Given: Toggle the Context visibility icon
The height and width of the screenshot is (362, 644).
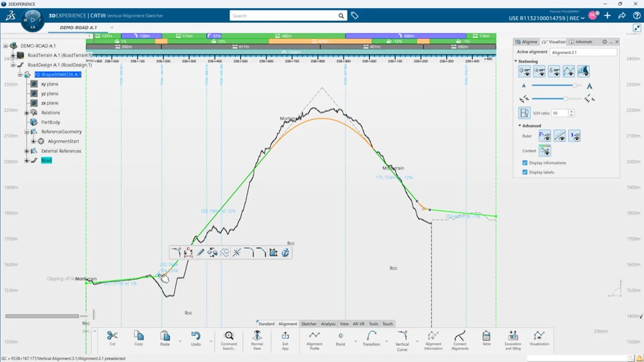Looking at the screenshot, I should pos(545,151).
